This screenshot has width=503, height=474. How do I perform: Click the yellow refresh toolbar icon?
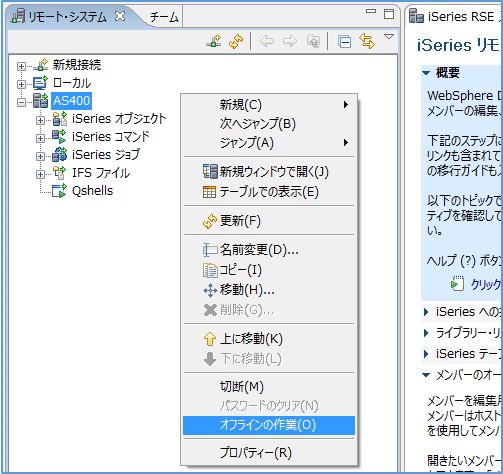tap(236, 42)
